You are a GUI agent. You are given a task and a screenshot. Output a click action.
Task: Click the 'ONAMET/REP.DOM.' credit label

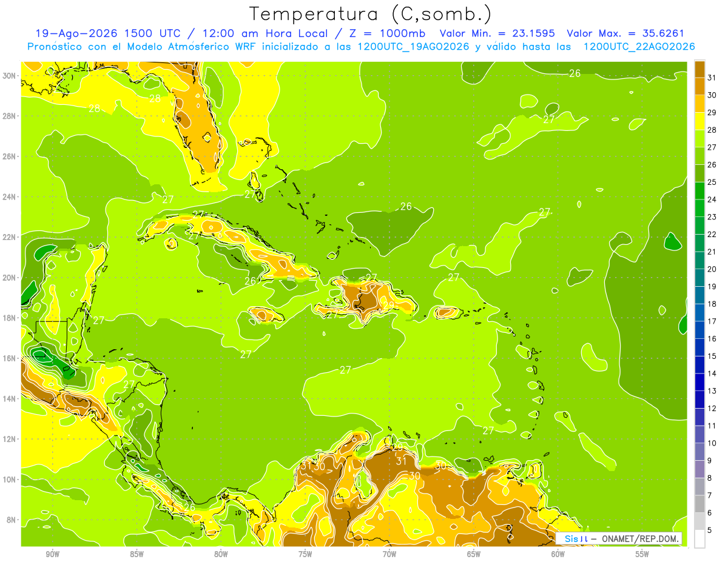coord(641,538)
